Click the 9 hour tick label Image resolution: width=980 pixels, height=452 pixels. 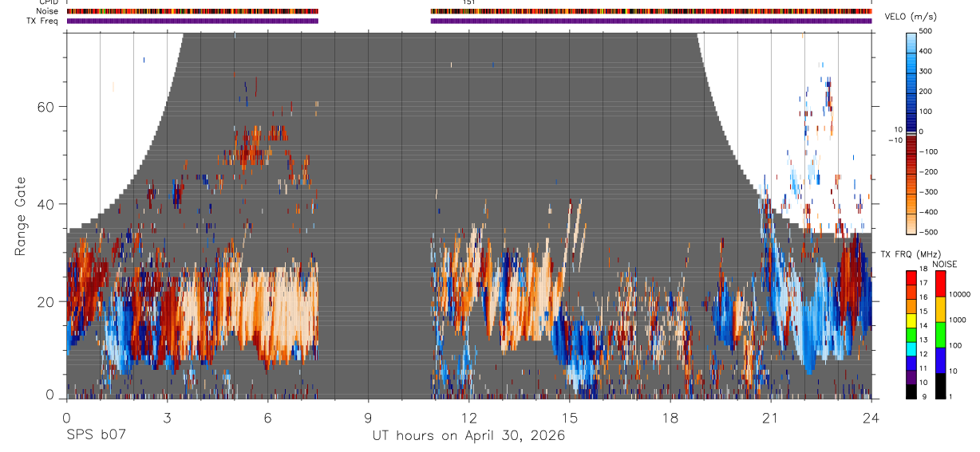tap(368, 418)
